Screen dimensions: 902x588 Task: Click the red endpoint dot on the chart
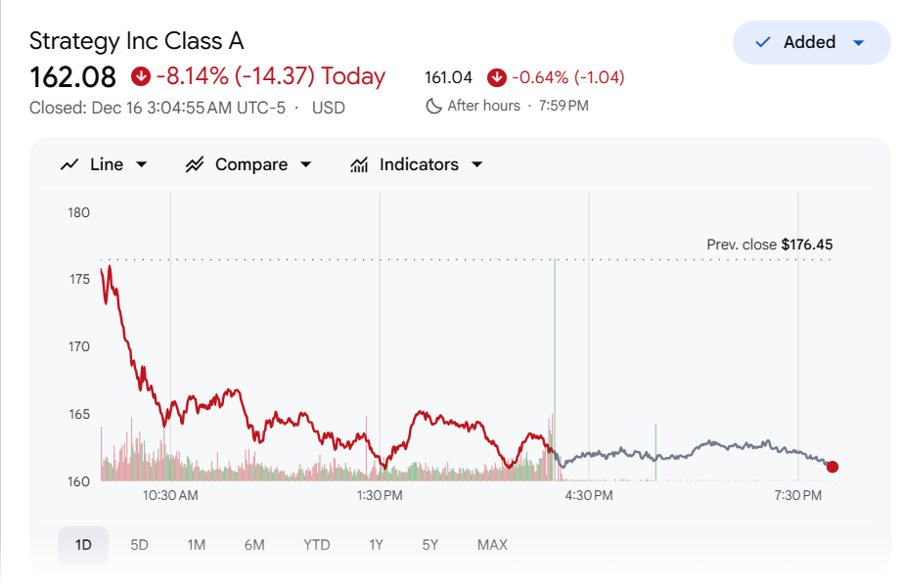833,467
